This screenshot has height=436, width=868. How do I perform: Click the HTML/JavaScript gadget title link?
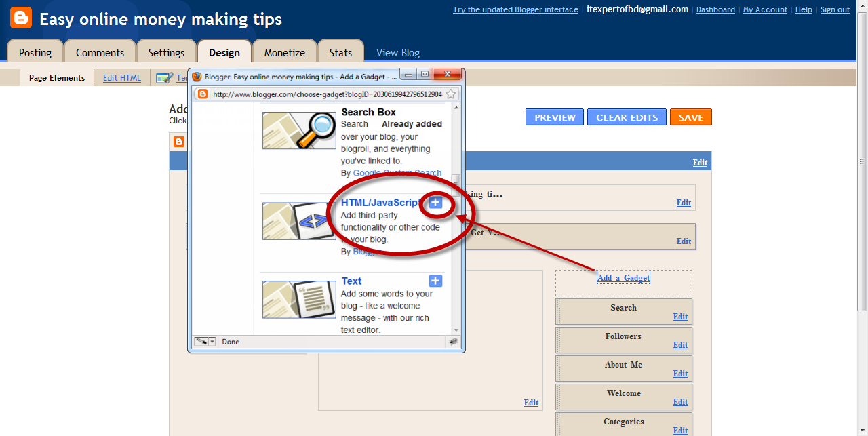click(381, 203)
